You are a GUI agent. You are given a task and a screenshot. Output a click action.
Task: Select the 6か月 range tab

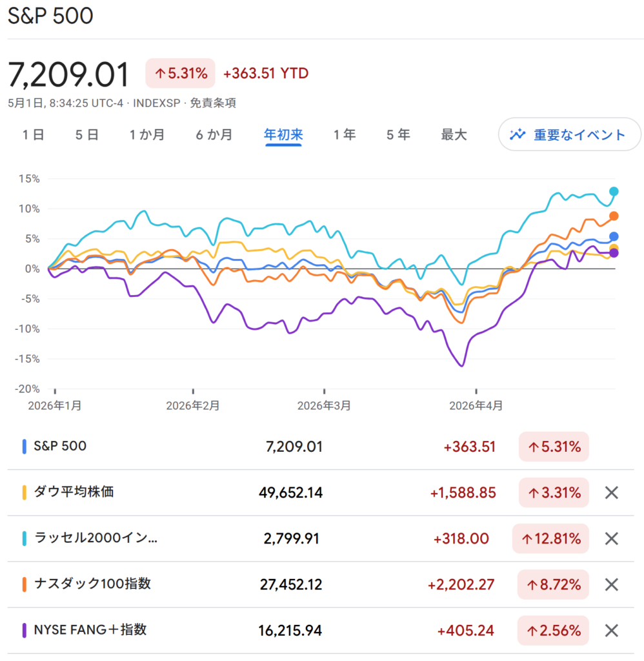214,134
